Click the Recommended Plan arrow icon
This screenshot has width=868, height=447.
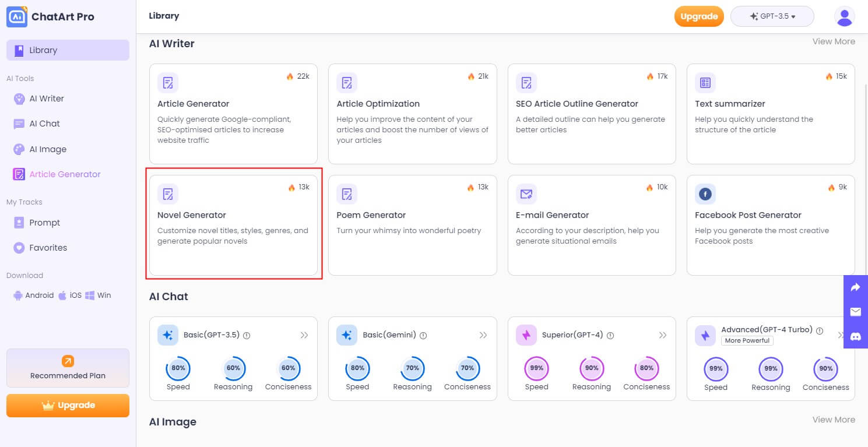(68, 361)
